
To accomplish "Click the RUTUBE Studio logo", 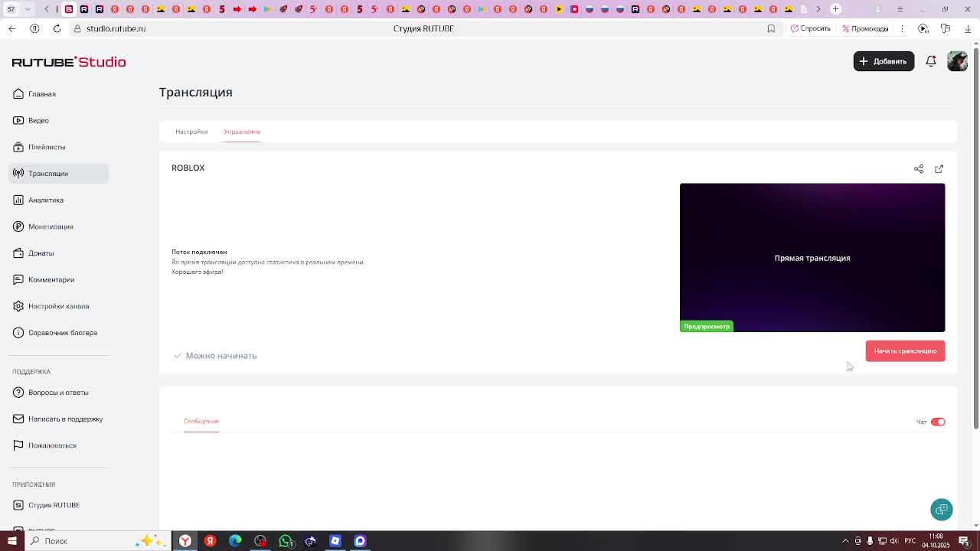I will [69, 62].
